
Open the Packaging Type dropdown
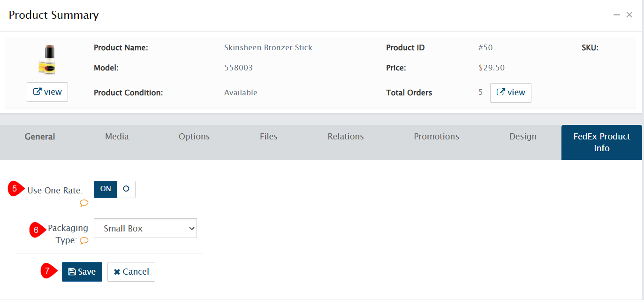(145, 229)
